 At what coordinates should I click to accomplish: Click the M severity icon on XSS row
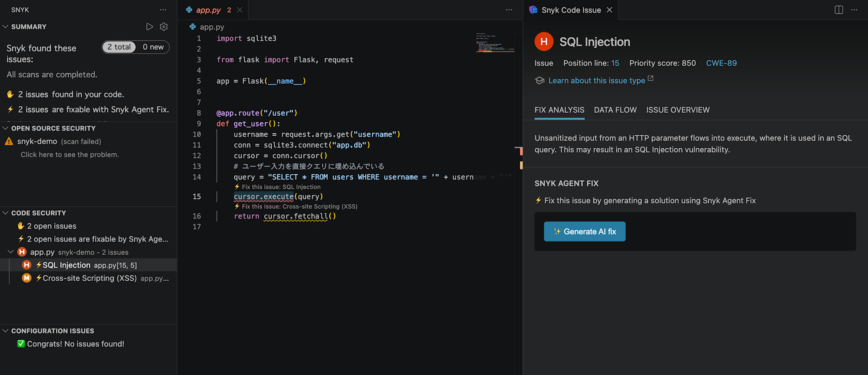tap(26, 278)
